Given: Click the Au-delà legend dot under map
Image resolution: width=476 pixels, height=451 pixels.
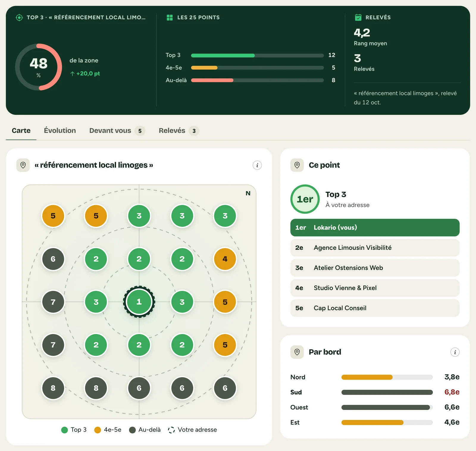Looking at the screenshot, I should 132,430.
